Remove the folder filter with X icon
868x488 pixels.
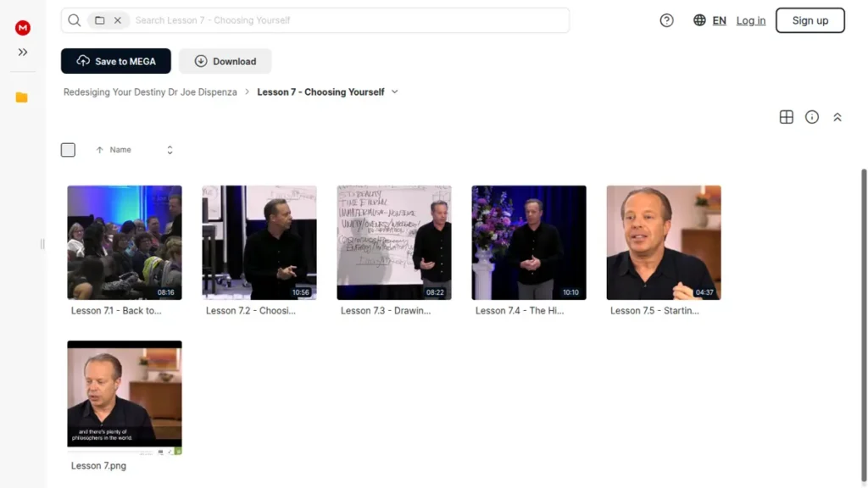pyautogui.click(x=118, y=20)
